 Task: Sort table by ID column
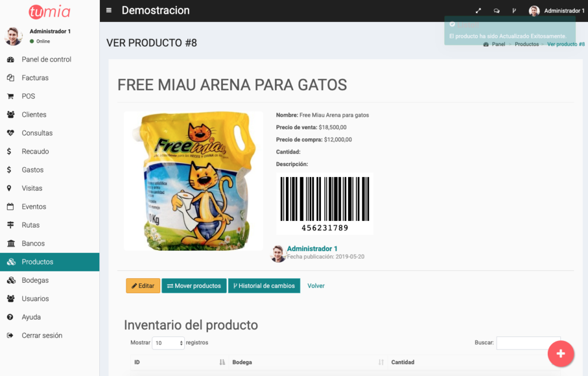tap(180, 362)
